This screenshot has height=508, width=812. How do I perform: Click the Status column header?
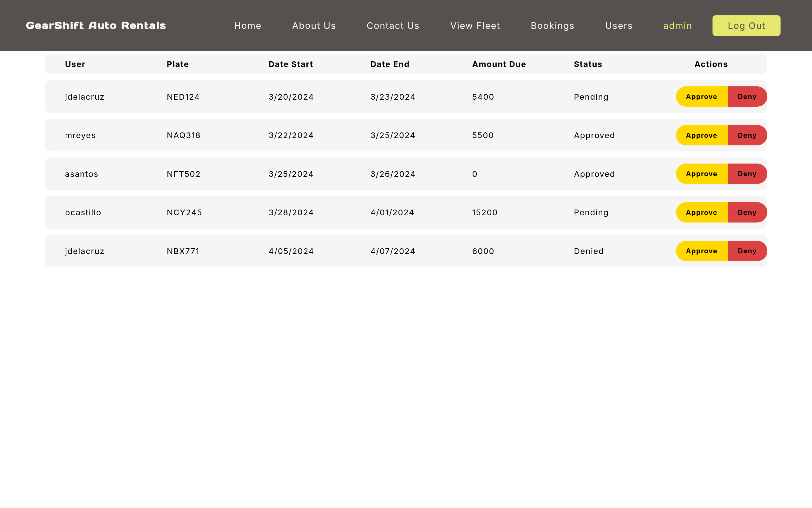[x=588, y=64]
